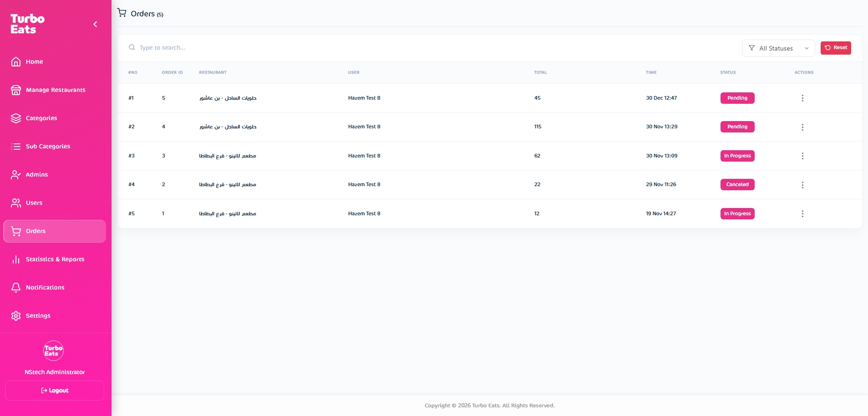Click the Sub Categories list icon
Image resolution: width=868 pixels, height=416 pixels.
coord(16,147)
